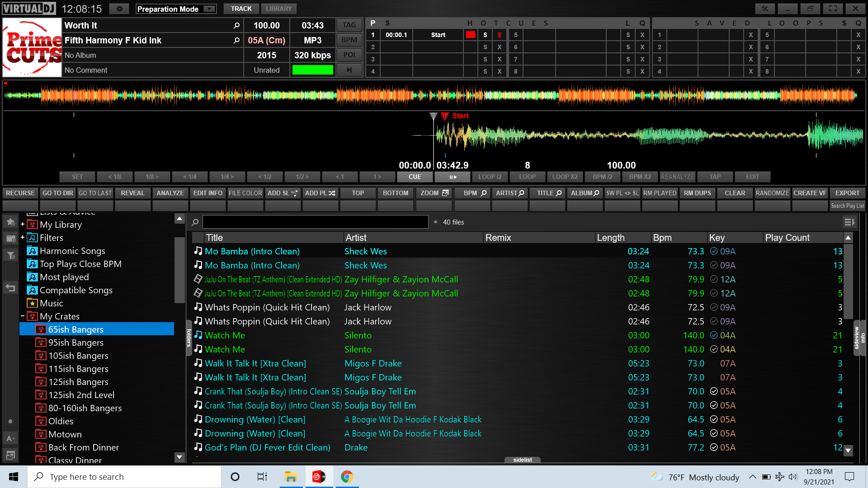Click the red color swatch of hot cue 1
Viewport: 868px width, 488px height.
click(471, 35)
